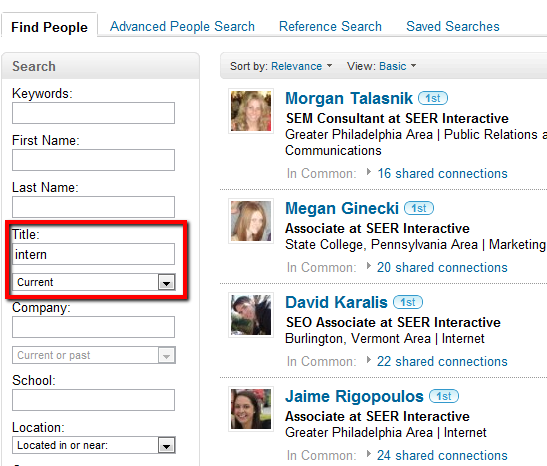The image size is (547, 466).
Task: Click David Karalis's 1st-degree badge
Action: [408, 302]
